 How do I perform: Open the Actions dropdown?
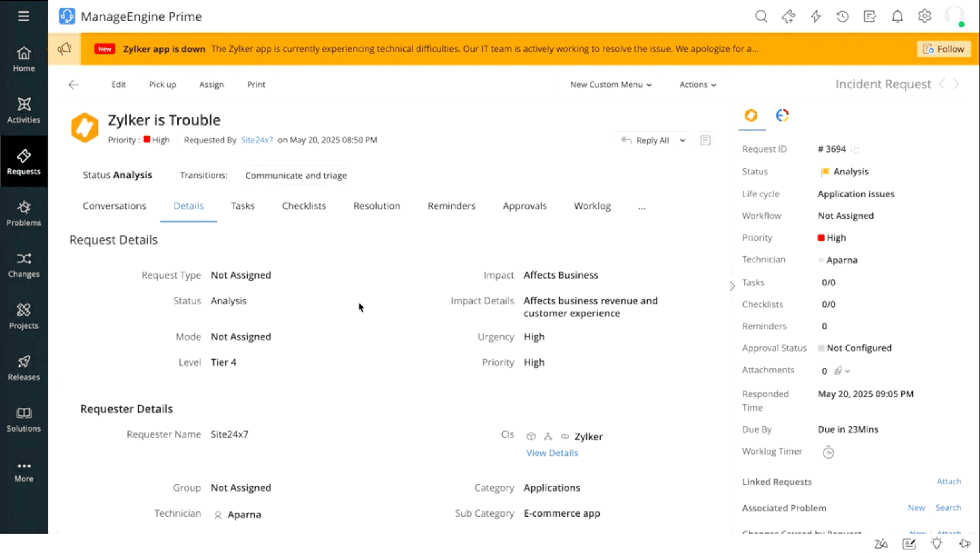[x=697, y=84]
